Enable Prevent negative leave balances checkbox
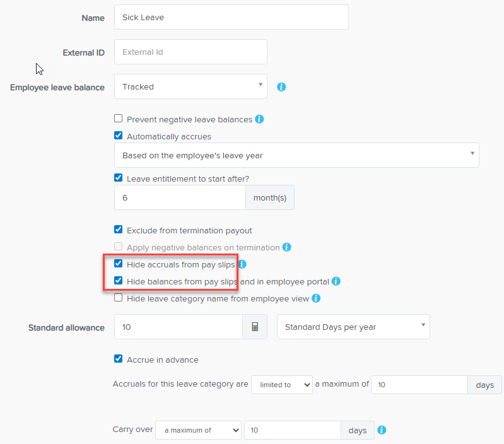The height and width of the screenshot is (444, 504). (118, 119)
